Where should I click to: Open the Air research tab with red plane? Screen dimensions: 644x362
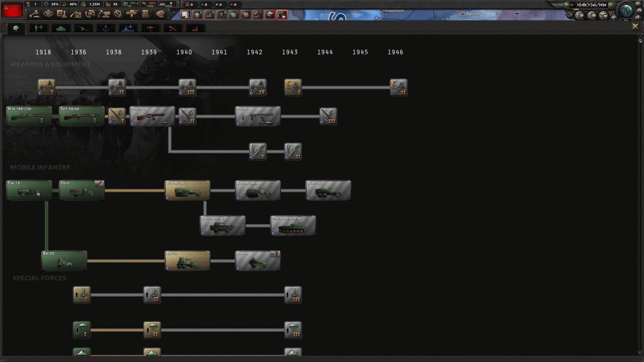pos(151,28)
